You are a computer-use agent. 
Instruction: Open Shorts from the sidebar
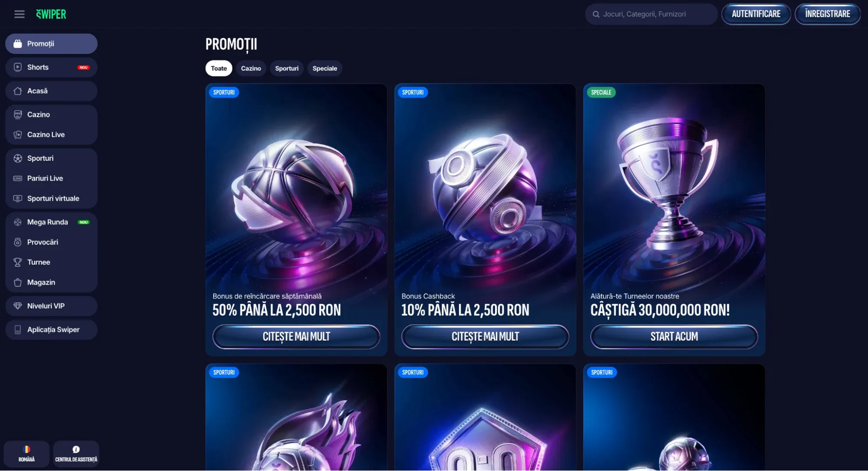point(51,67)
